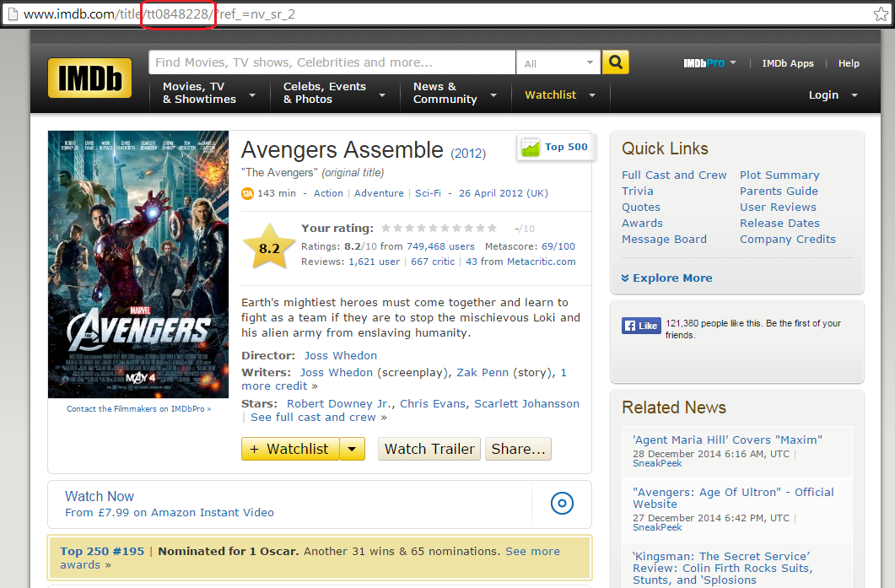Open the Parents Guide link

pos(779,192)
